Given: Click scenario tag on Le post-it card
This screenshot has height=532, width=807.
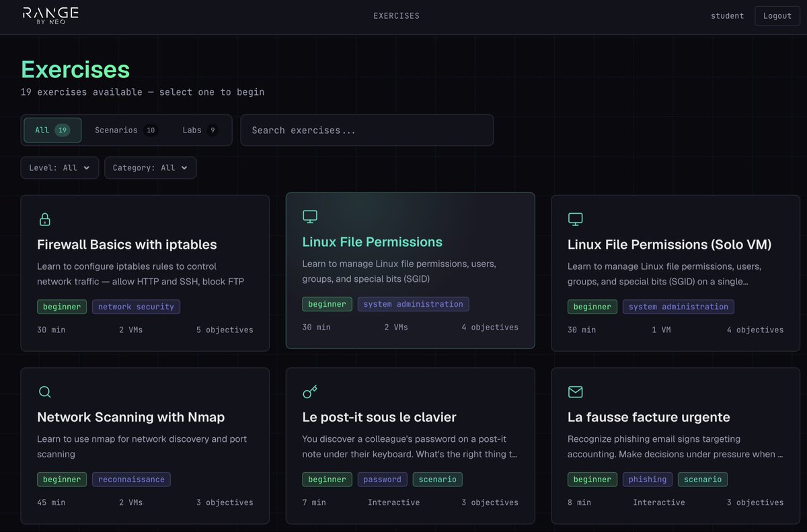Looking at the screenshot, I should 438,480.
